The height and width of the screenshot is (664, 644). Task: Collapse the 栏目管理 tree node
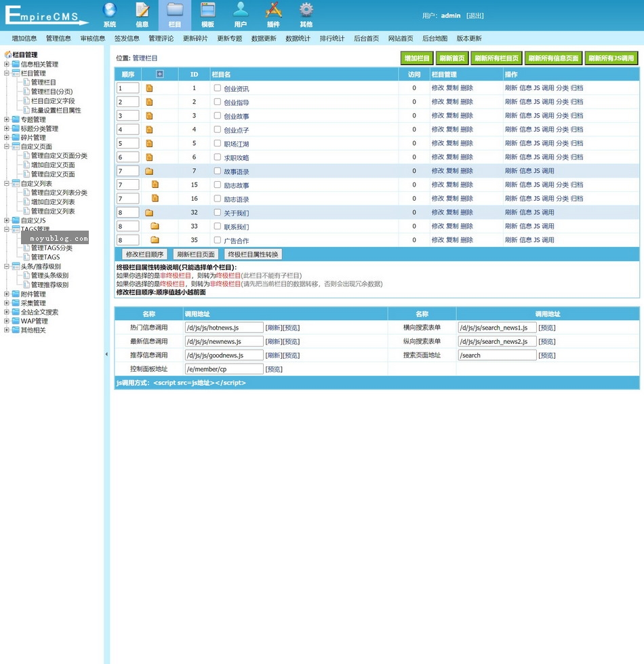[x=6, y=73]
